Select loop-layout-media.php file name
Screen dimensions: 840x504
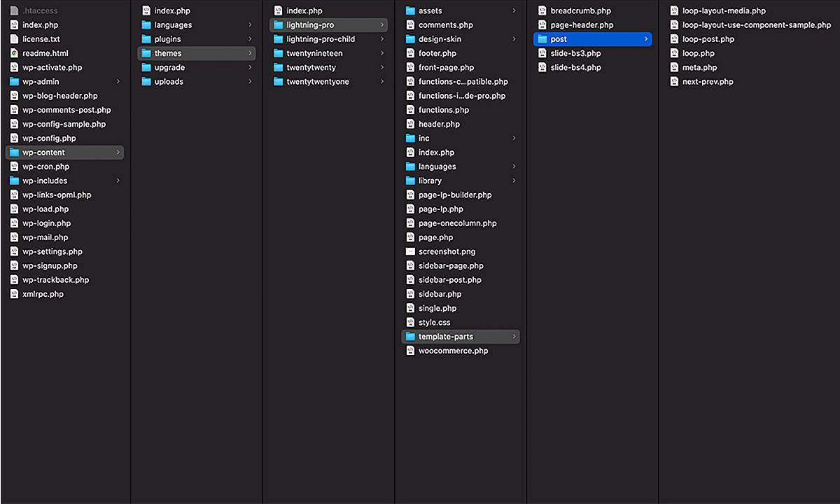click(724, 10)
